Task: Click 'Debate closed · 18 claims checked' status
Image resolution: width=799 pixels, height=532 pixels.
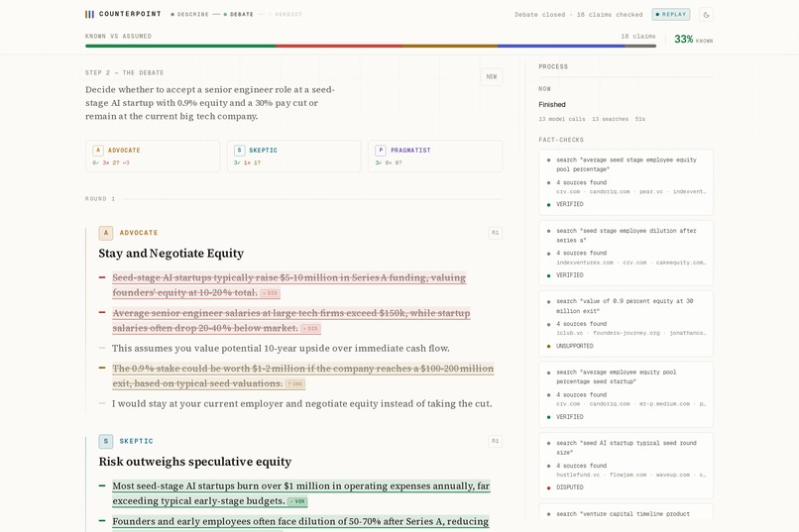Action: (x=578, y=15)
